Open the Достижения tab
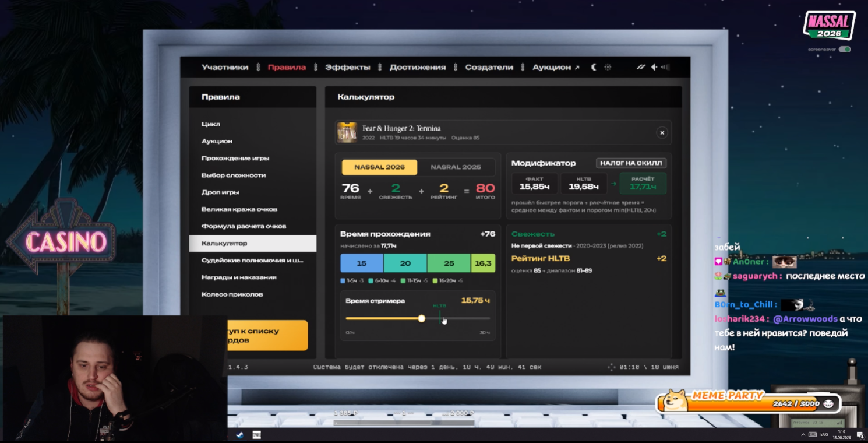This screenshot has width=868, height=443. 418,67
